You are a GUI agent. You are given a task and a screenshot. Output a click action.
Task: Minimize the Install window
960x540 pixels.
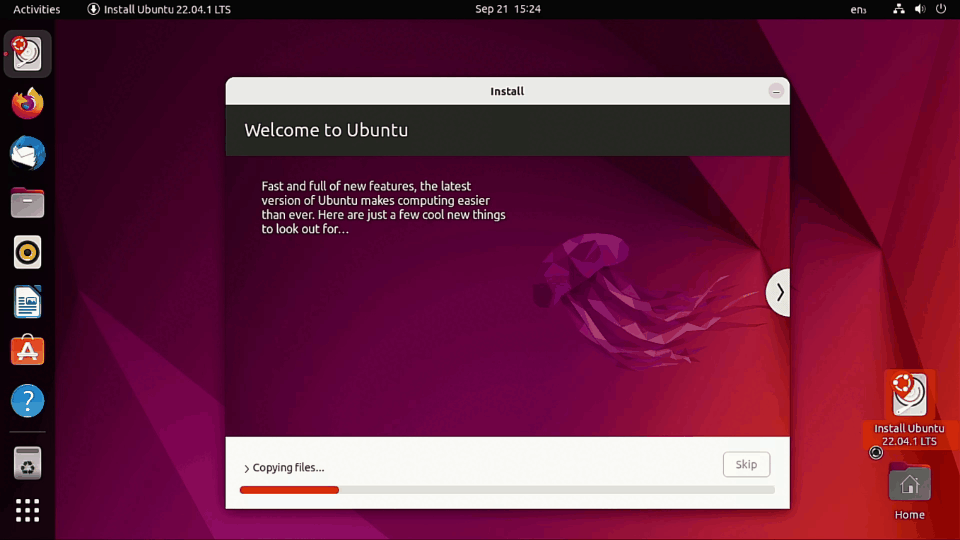coord(776,91)
